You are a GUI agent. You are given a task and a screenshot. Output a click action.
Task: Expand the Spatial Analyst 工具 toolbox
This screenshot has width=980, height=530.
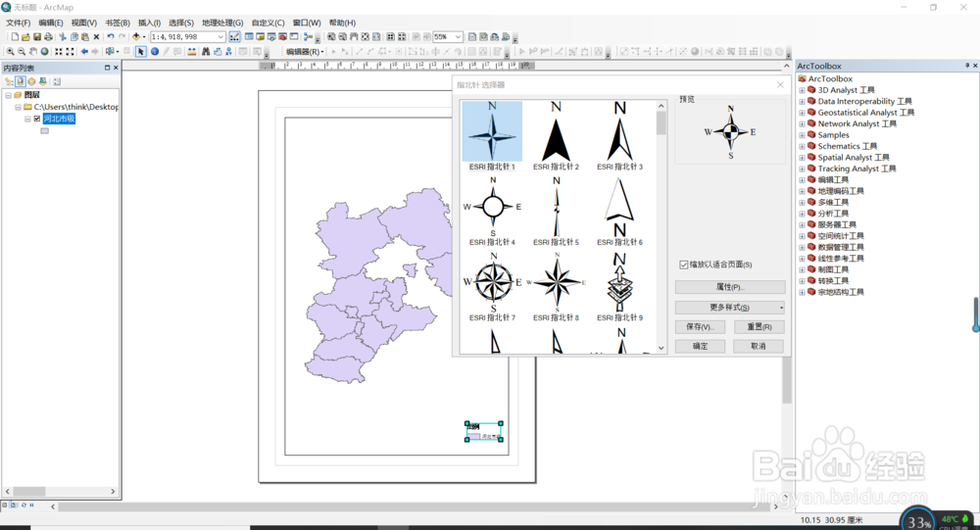pyautogui.click(x=802, y=158)
